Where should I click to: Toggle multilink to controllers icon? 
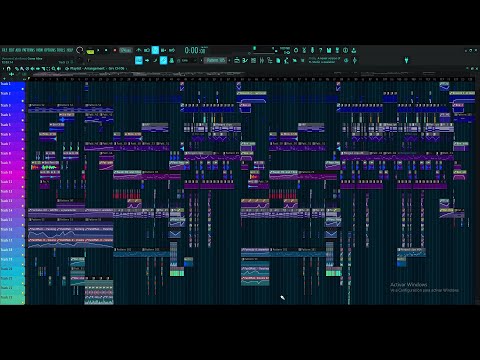172,60
